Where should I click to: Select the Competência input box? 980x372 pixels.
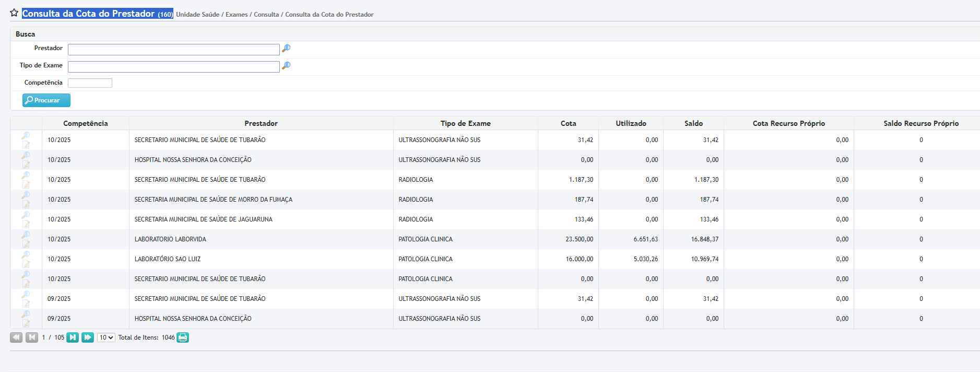pyautogui.click(x=90, y=83)
